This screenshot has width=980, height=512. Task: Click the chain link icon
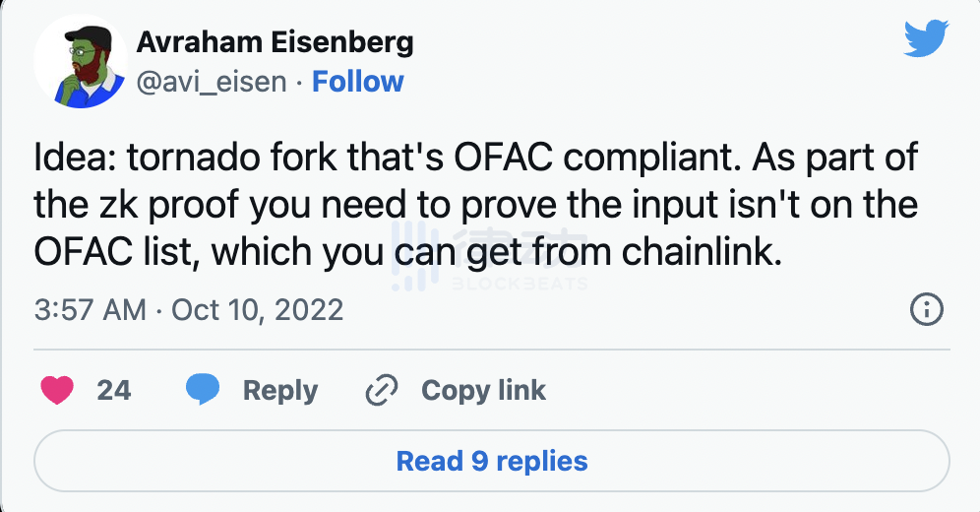[x=381, y=390]
